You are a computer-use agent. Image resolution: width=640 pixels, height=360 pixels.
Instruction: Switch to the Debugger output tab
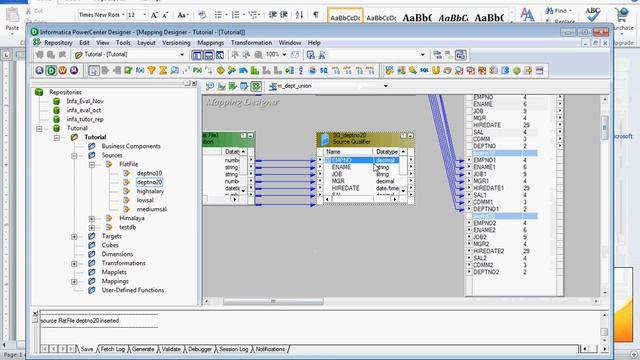[x=200, y=349]
